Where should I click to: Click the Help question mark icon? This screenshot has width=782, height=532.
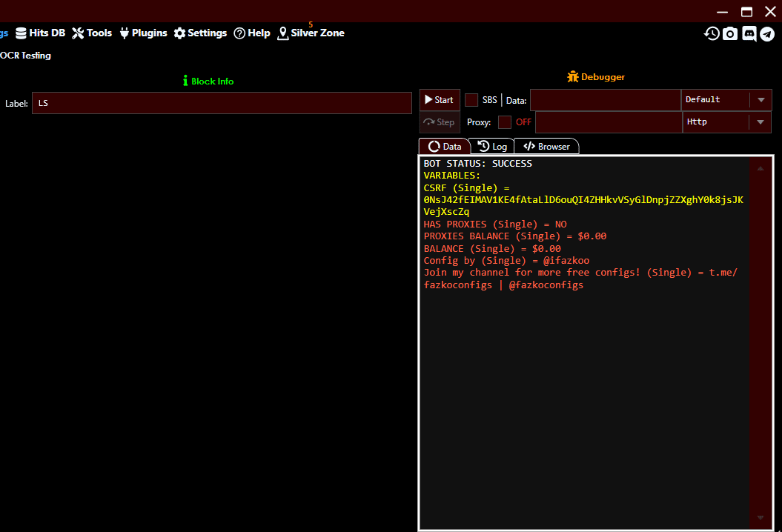[241, 33]
